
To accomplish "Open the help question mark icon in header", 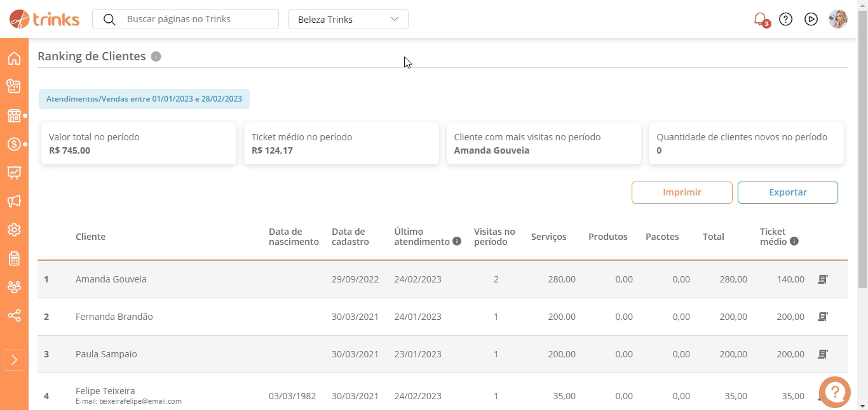I will [786, 19].
